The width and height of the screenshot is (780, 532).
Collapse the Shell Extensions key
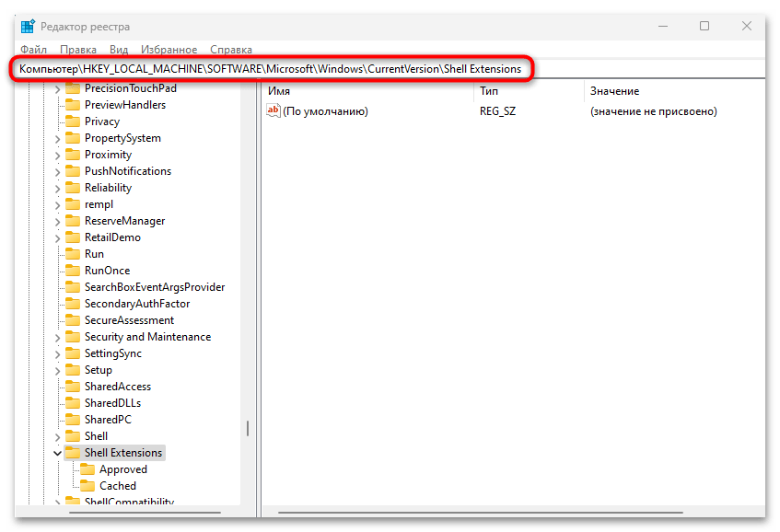point(57,452)
